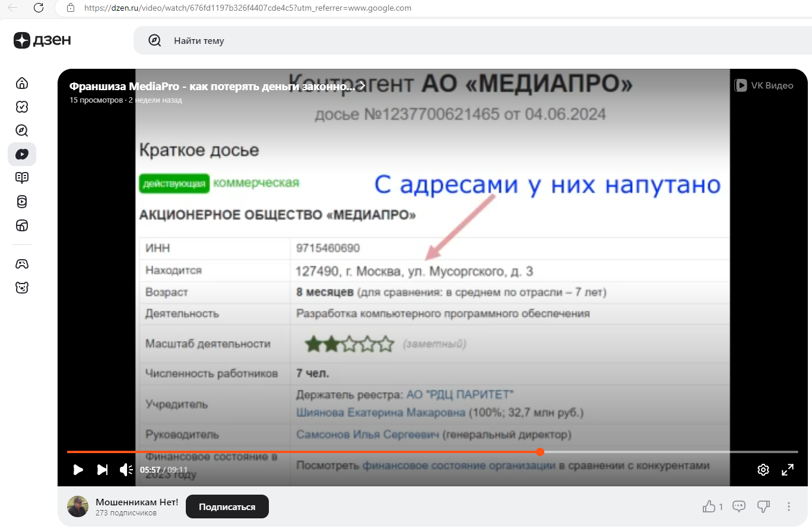The height and width of the screenshot is (532, 812).
Task: Select the browser address bar URL
Action: coord(248,8)
